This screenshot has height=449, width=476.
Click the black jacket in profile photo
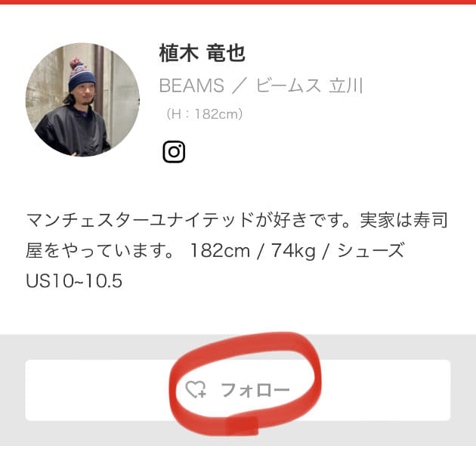point(71,132)
